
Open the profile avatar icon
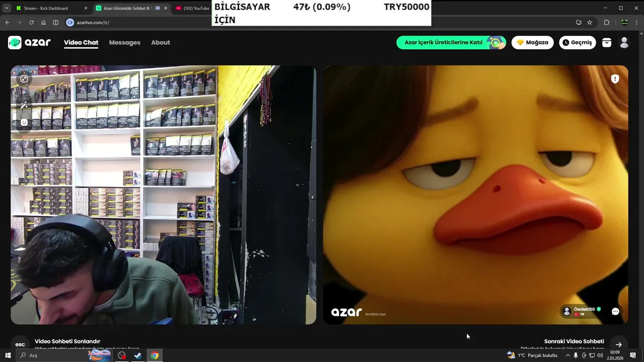coord(624,43)
